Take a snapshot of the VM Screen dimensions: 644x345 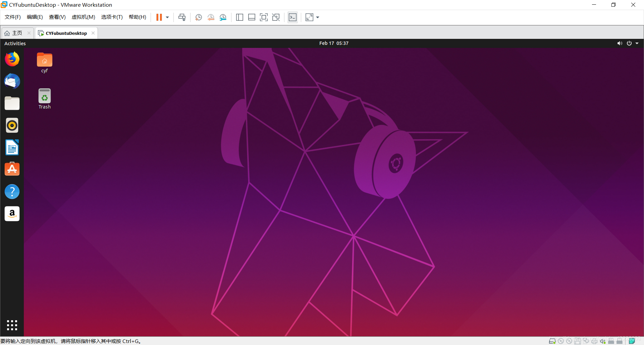click(198, 17)
